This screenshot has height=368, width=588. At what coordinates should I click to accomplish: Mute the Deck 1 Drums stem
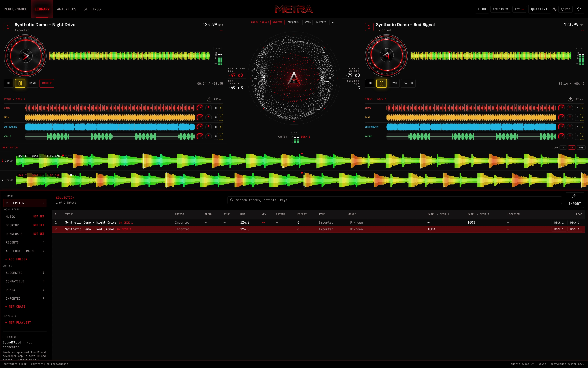coord(216,108)
